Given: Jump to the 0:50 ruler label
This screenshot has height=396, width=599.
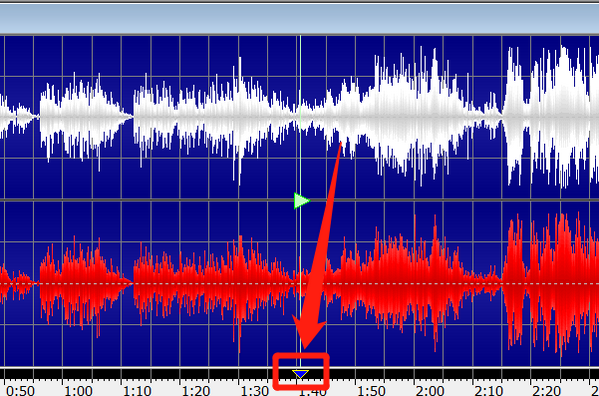Looking at the screenshot, I should (20, 391).
